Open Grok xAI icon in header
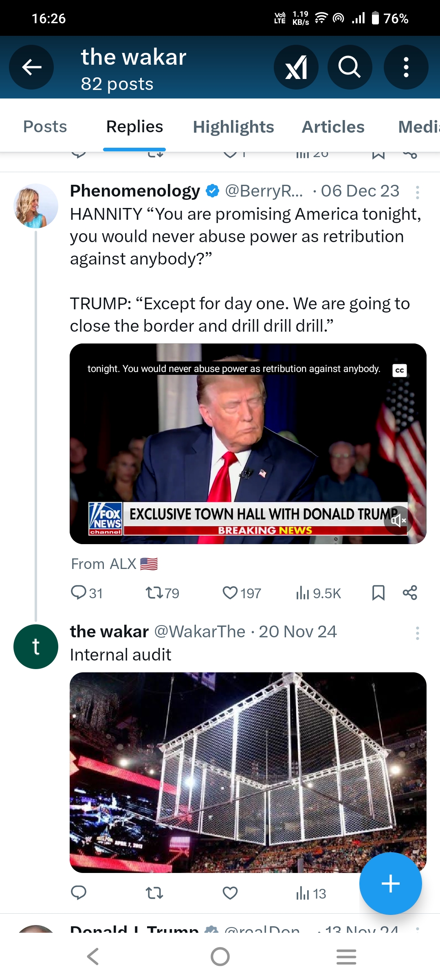This screenshot has width=440, height=980. pos(296,67)
